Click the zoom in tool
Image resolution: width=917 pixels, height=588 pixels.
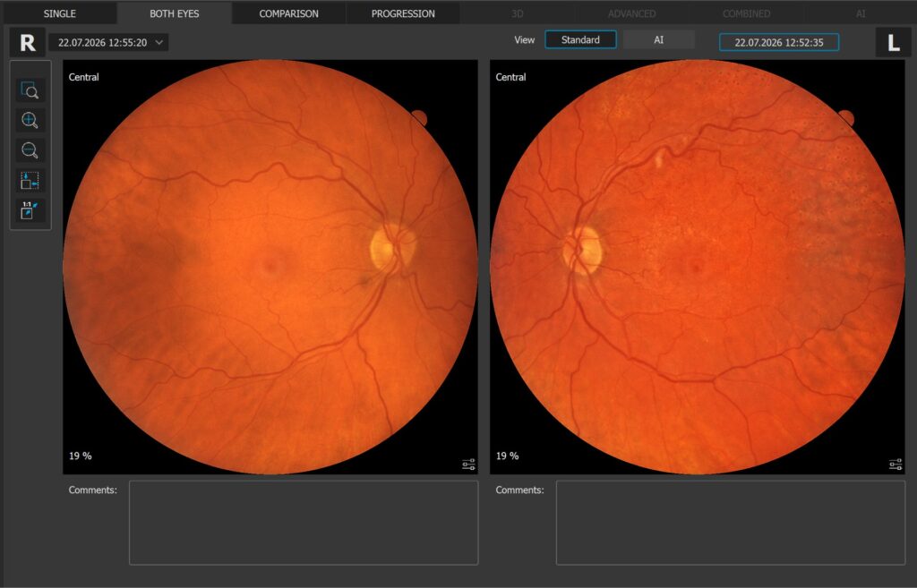pos(30,121)
